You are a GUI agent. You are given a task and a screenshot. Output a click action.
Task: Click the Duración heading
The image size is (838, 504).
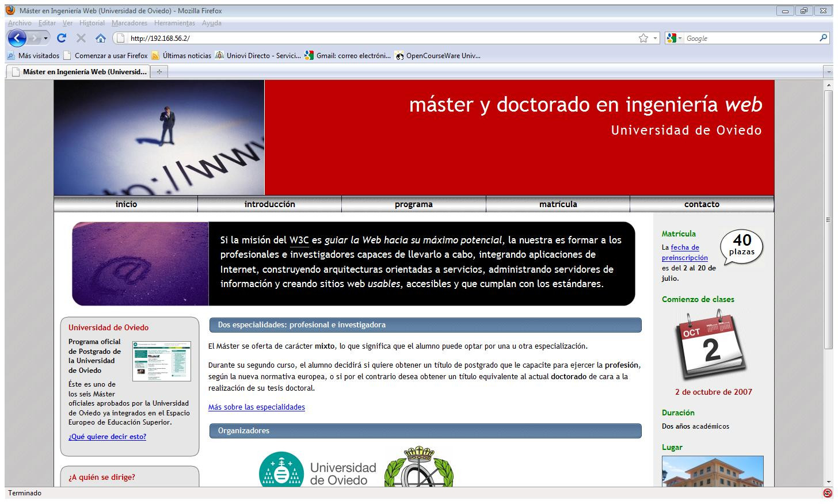pyautogui.click(x=678, y=413)
